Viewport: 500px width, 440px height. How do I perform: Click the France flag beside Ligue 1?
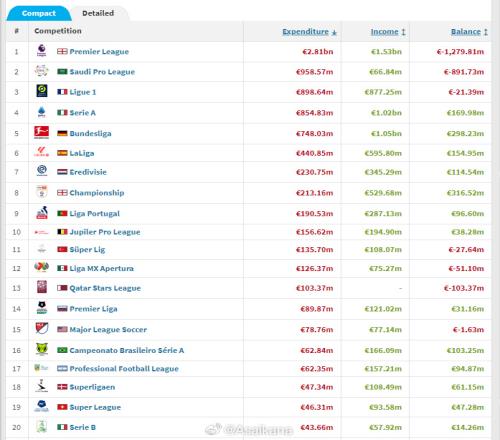(62, 92)
